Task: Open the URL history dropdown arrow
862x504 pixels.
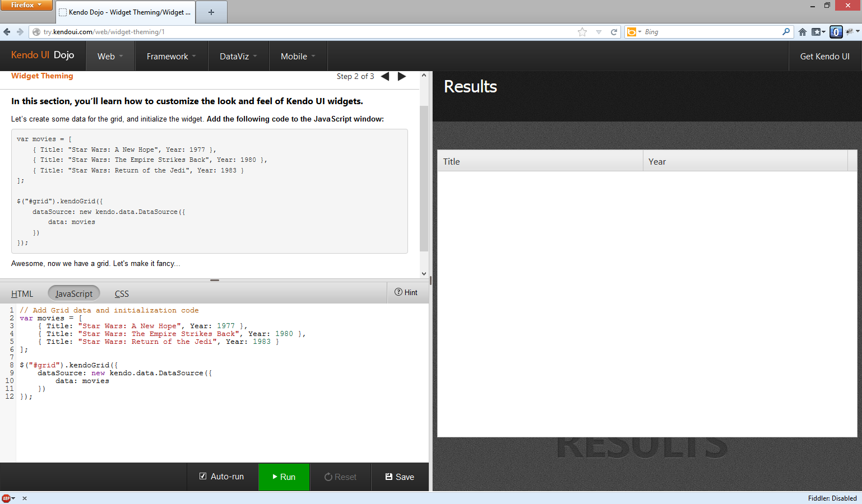Action: pos(599,32)
